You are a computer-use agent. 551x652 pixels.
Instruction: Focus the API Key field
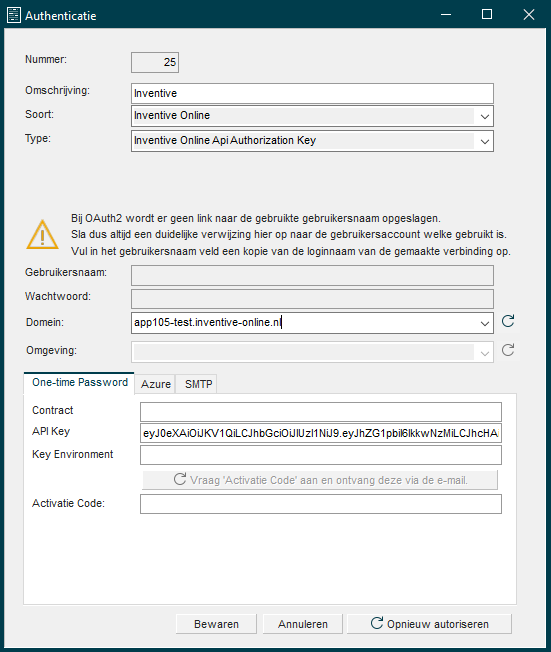coord(321,433)
